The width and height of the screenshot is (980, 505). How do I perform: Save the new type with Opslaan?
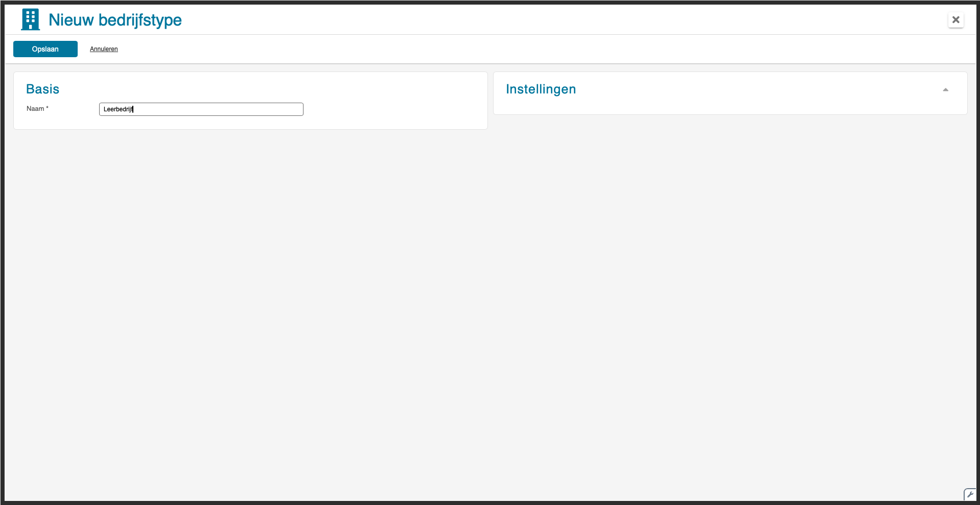(45, 49)
